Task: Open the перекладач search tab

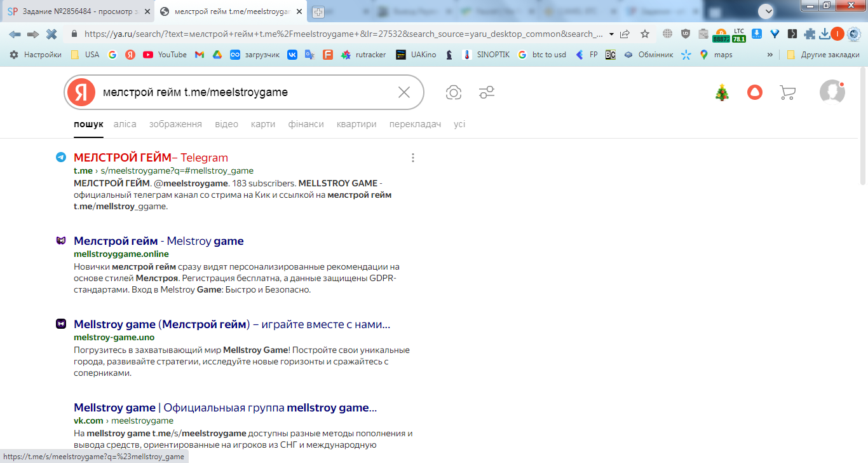Action: point(415,124)
